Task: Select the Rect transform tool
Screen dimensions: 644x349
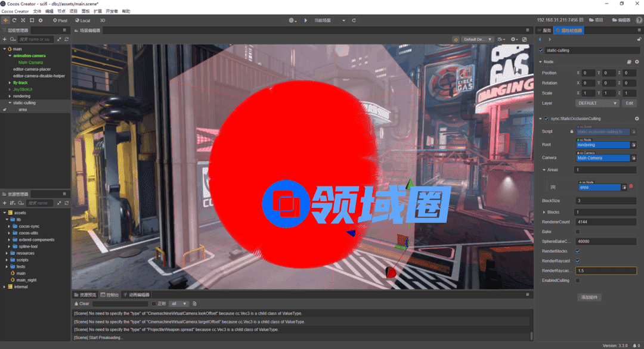Action: (32, 20)
